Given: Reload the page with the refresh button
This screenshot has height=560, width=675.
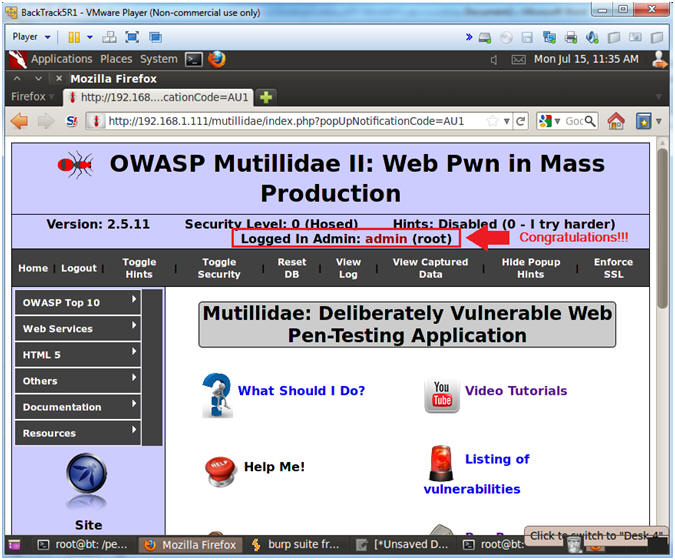Looking at the screenshot, I should pos(520,122).
